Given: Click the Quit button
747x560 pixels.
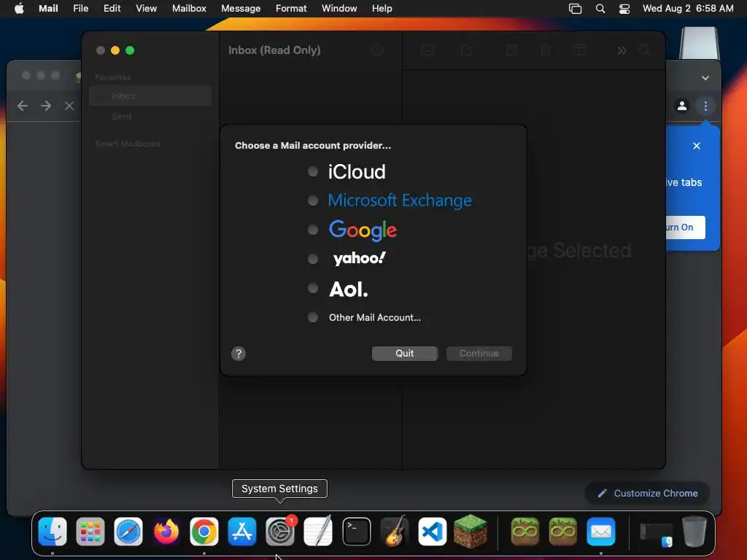Looking at the screenshot, I should 404,354.
